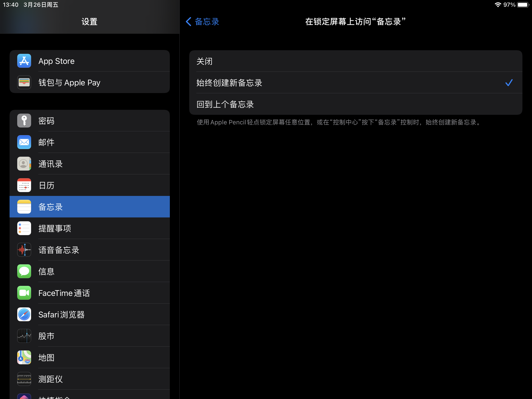Tap the Maps icon in sidebar

coord(24,357)
